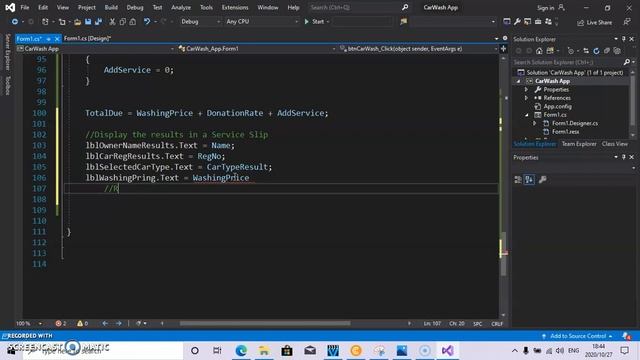Select App.config in Solution Explorer
The image size is (640, 360).
(x=557, y=107)
